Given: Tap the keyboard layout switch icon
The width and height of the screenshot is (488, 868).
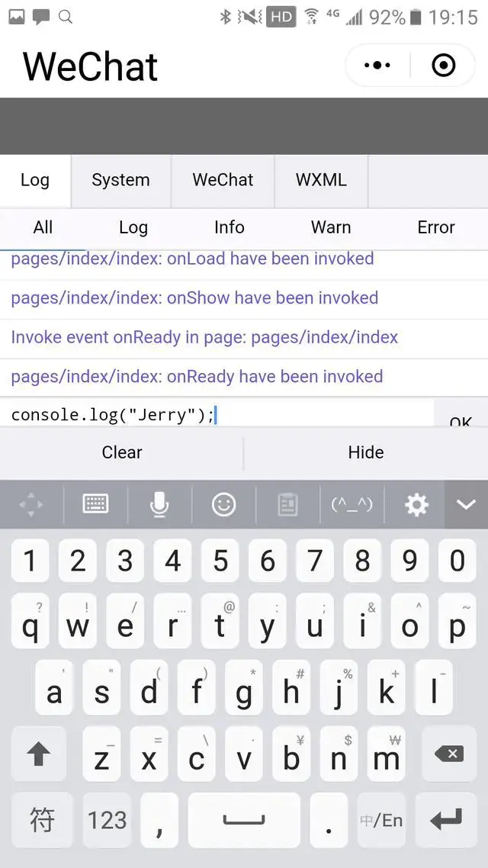Looking at the screenshot, I should coord(95,504).
